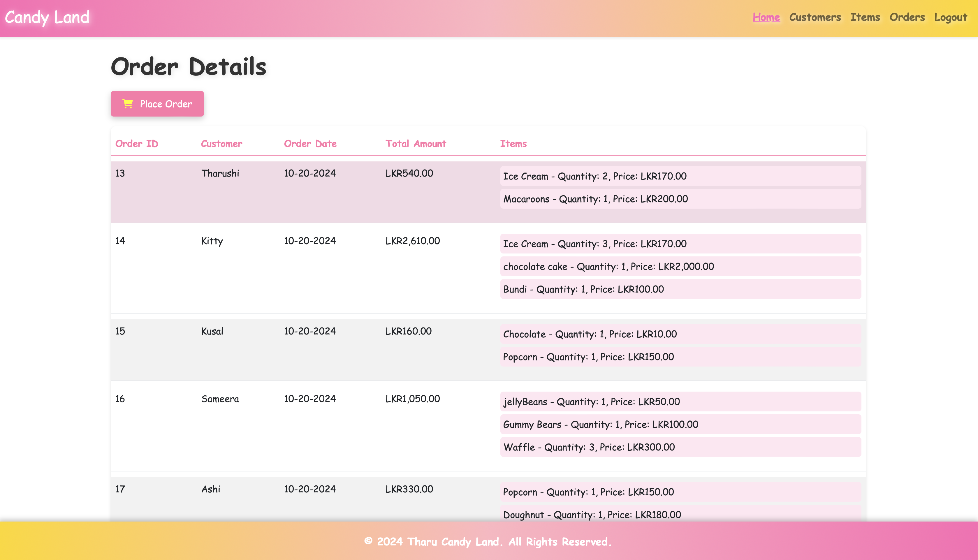
Task: Navigate to Orders in the navbar
Action: point(907,17)
